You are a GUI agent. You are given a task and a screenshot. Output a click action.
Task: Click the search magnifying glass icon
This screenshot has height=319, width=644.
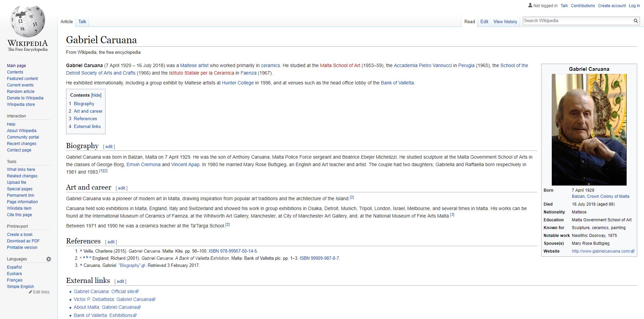(635, 21)
